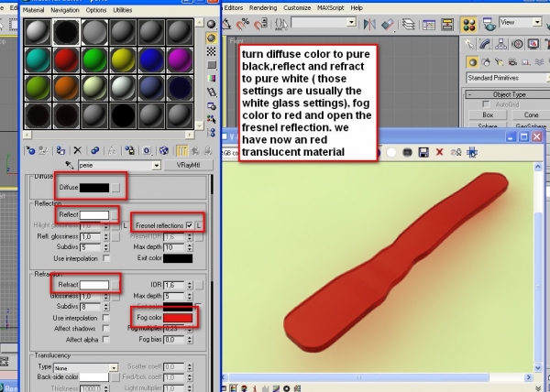Open Layer Manager icon
Screen dimensions: 550x392
408,25
